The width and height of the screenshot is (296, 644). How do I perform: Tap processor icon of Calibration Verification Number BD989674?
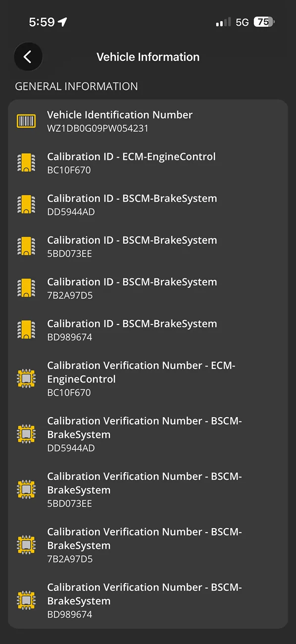coord(26,601)
